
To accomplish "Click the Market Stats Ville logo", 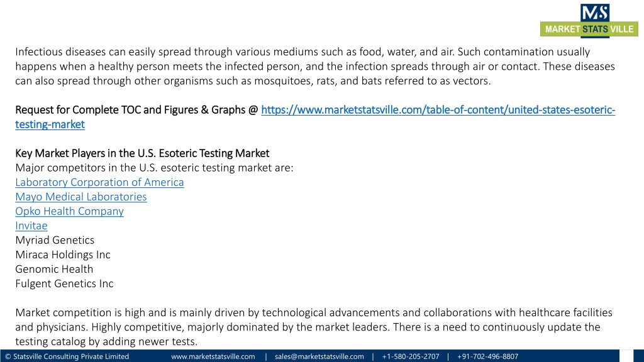I will pyautogui.click(x=589, y=21).
